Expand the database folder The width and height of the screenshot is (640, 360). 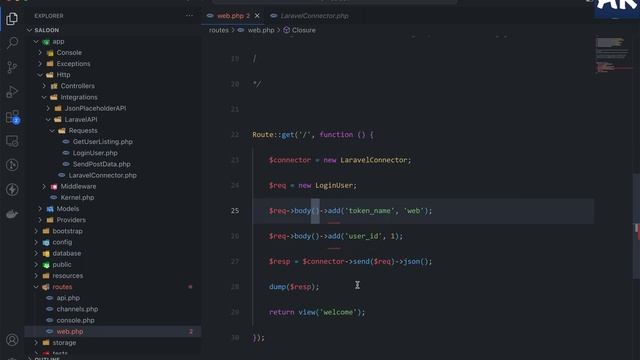tap(36, 253)
